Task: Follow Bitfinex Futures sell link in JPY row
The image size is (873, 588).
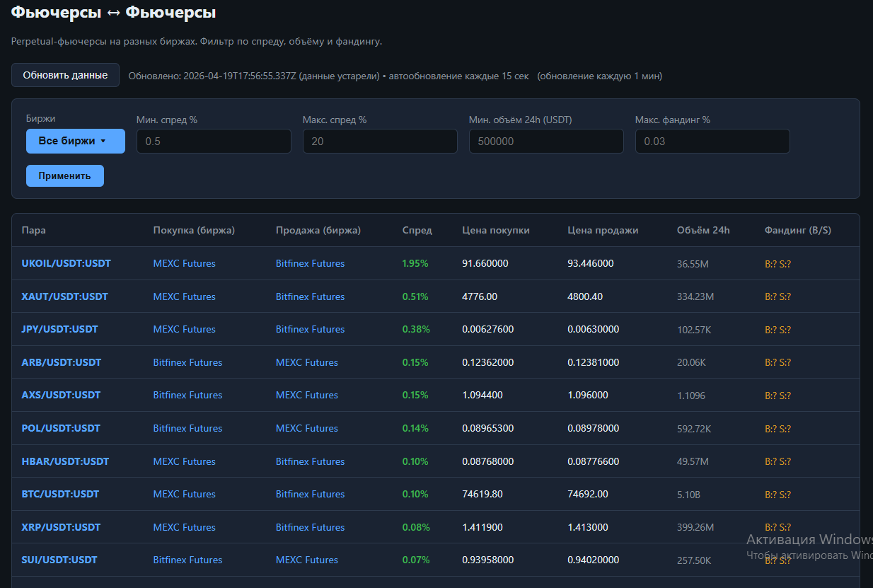Action: (x=311, y=329)
